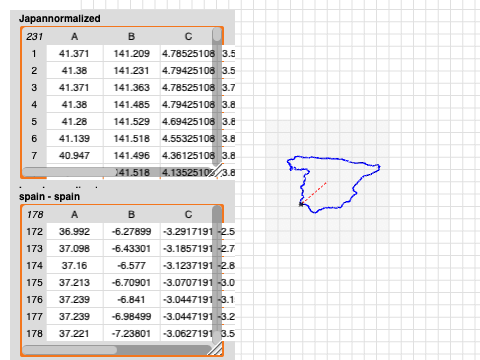Image resolution: width=480 pixels, height=360 pixels.
Task: Click cell -3.0627191 in row 178
Action: click(188, 334)
